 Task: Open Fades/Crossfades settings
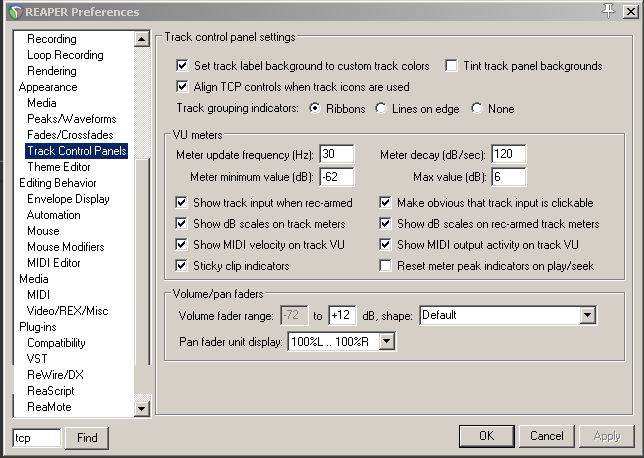[70, 135]
